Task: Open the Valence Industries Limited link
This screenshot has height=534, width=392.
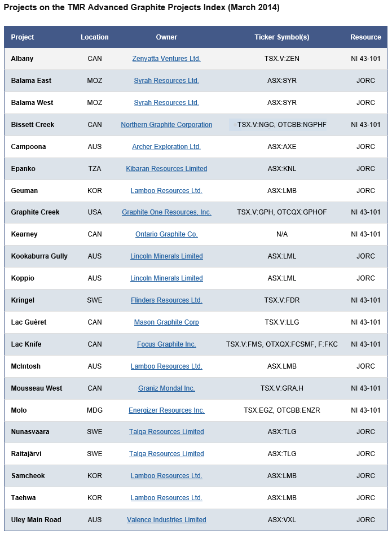Action: pos(166,520)
